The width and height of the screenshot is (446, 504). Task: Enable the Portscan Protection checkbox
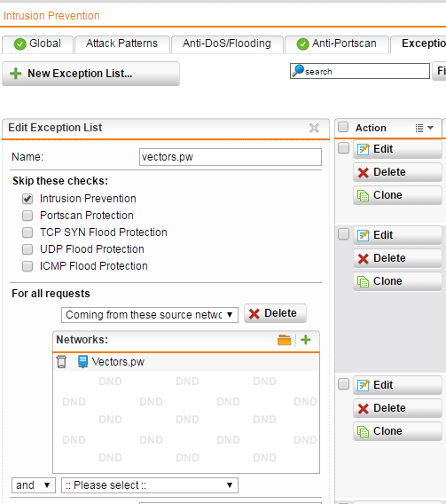[27, 216]
